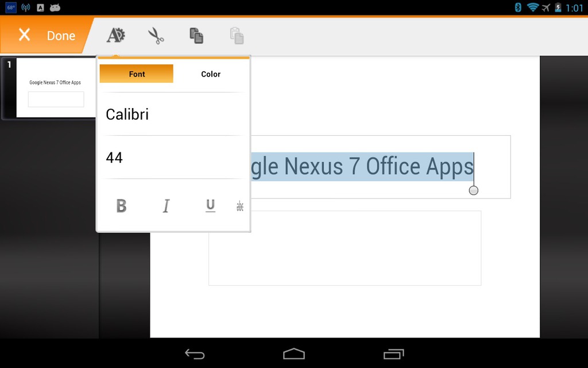Viewport: 588px width, 368px height.
Task: Tap the X icon beside Done
Action: (24, 35)
